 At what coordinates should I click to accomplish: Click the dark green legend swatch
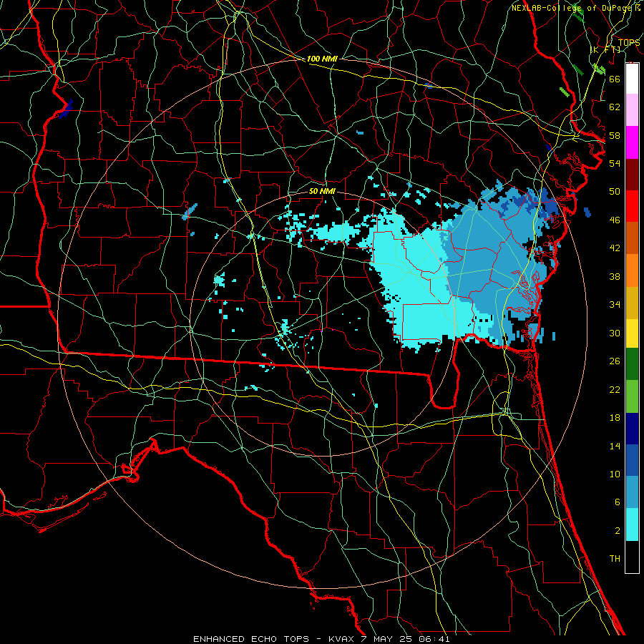click(x=632, y=364)
